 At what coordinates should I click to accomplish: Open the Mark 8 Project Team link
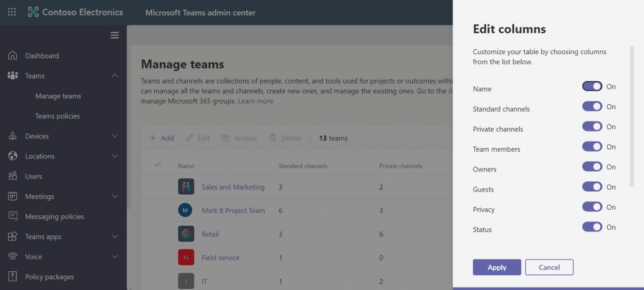(233, 210)
